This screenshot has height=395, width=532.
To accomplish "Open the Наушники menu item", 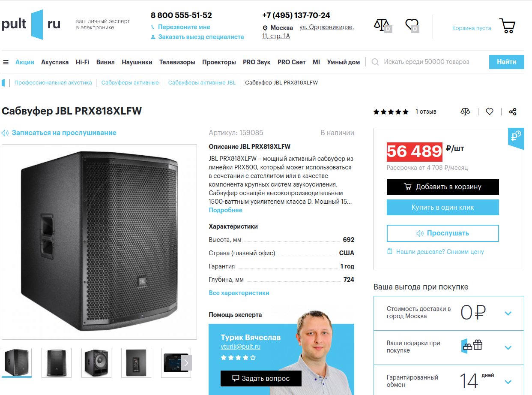I will click(137, 62).
